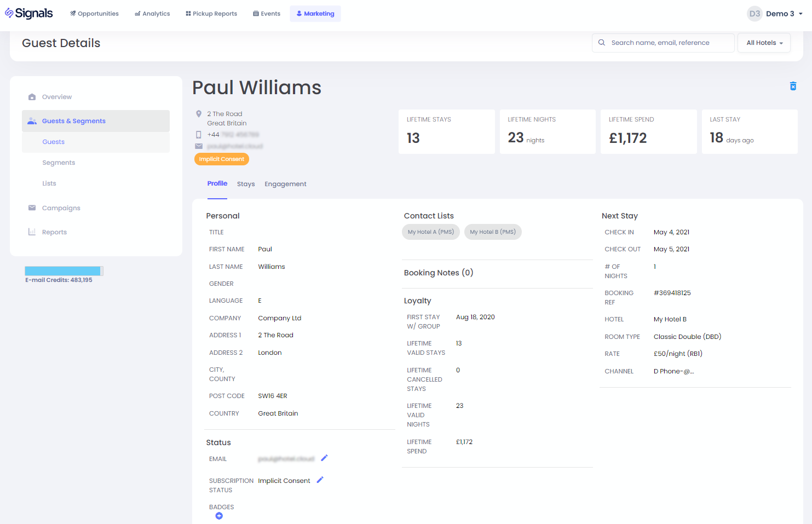Open the All Hotels dropdown
The image size is (812, 524).
click(x=764, y=43)
